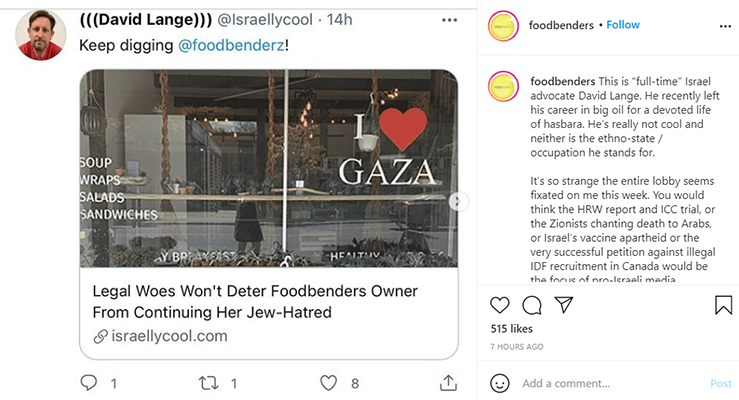Open foodbenders avatar in post header

[x=501, y=24]
